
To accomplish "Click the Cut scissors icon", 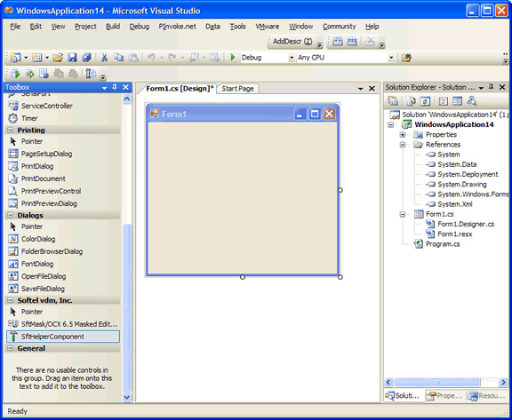I will (x=104, y=58).
